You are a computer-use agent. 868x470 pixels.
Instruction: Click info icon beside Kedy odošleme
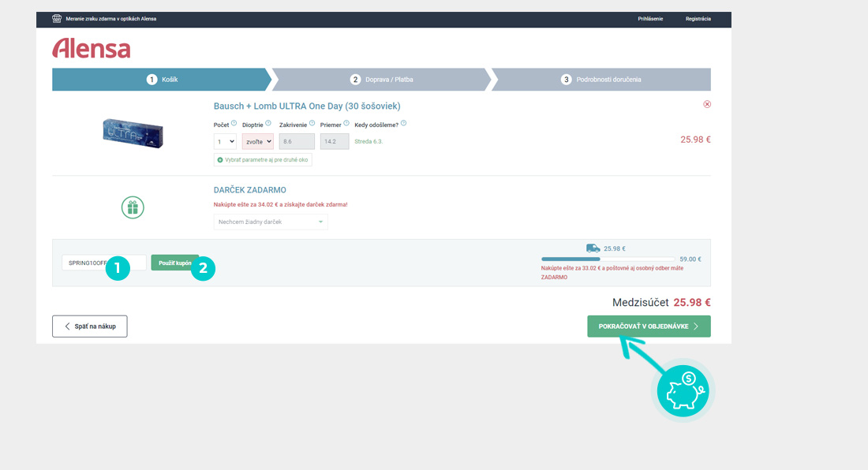coord(403,123)
